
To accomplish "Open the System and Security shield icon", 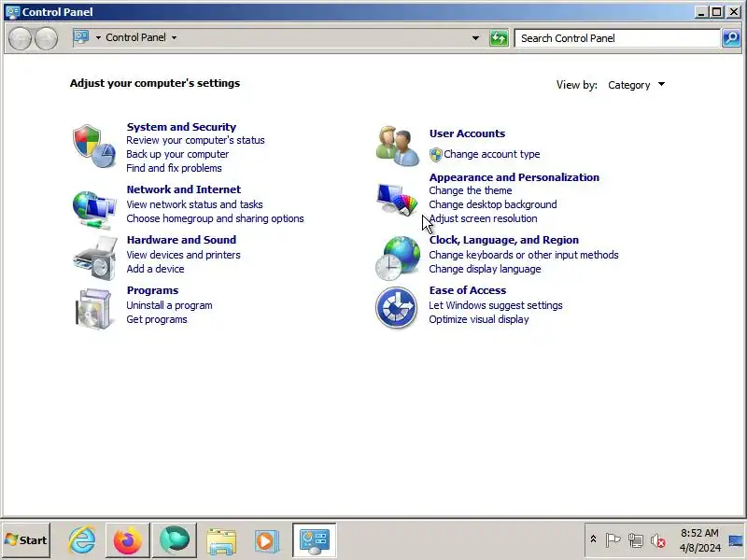I will pyautogui.click(x=94, y=147).
